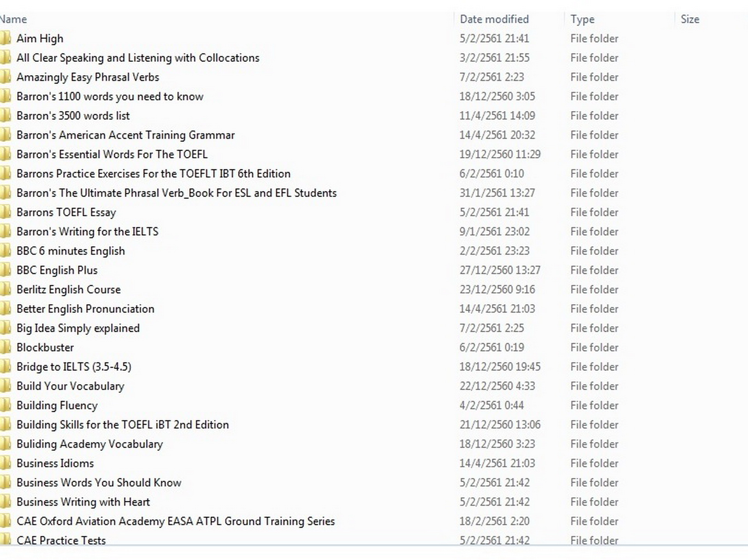The height and width of the screenshot is (560, 748).
Task: Select Barron's 3500 words list folder
Action: click(73, 116)
